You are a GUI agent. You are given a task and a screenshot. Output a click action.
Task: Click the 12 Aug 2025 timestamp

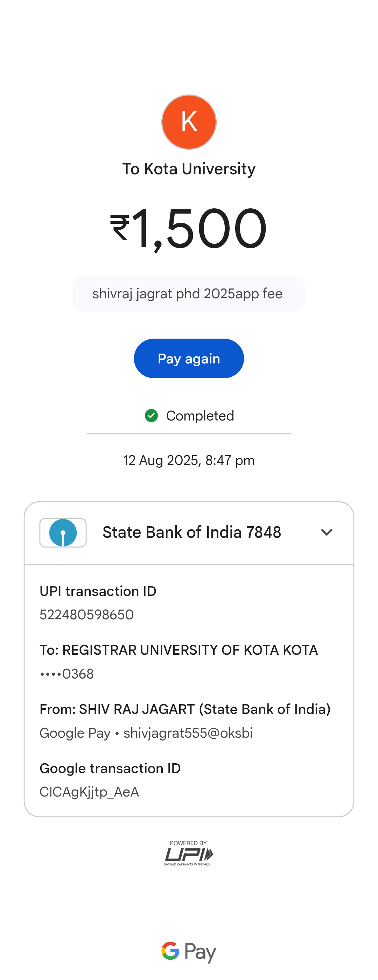(x=189, y=460)
